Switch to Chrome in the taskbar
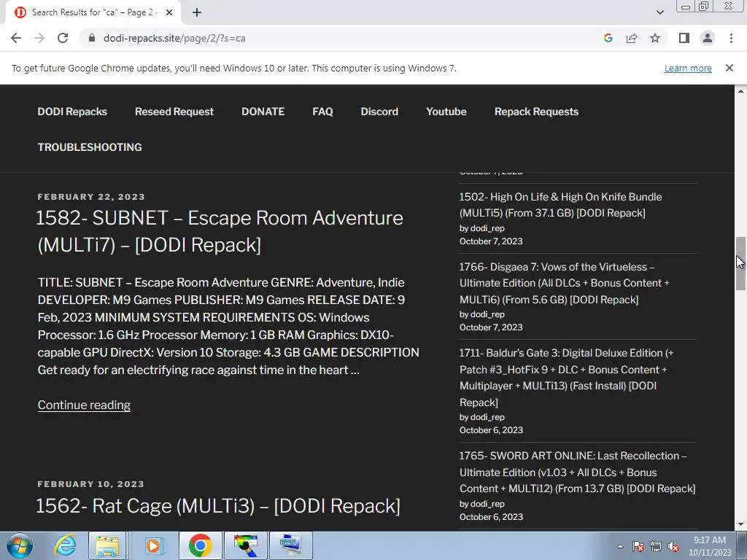The width and height of the screenshot is (747, 560). coord(200,545)
